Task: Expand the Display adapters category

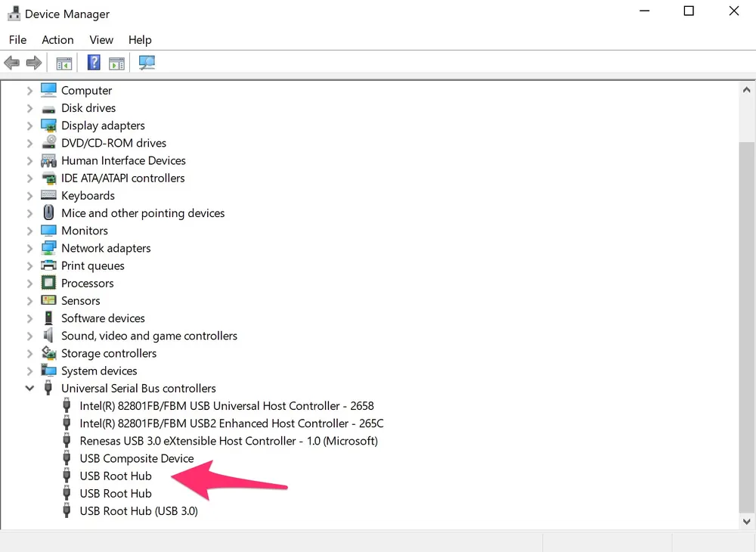Action: (x=29, y=126)
